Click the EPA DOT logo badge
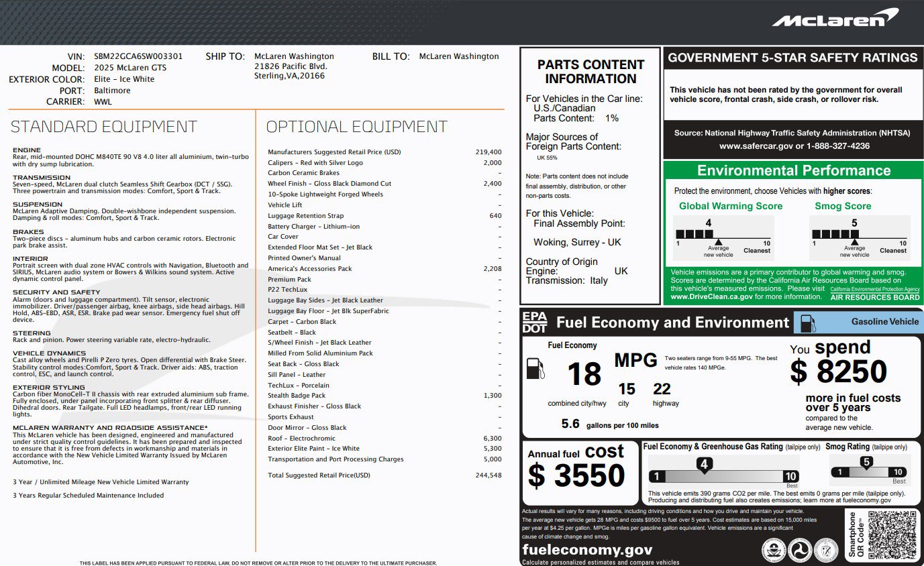 pos(535,323)
